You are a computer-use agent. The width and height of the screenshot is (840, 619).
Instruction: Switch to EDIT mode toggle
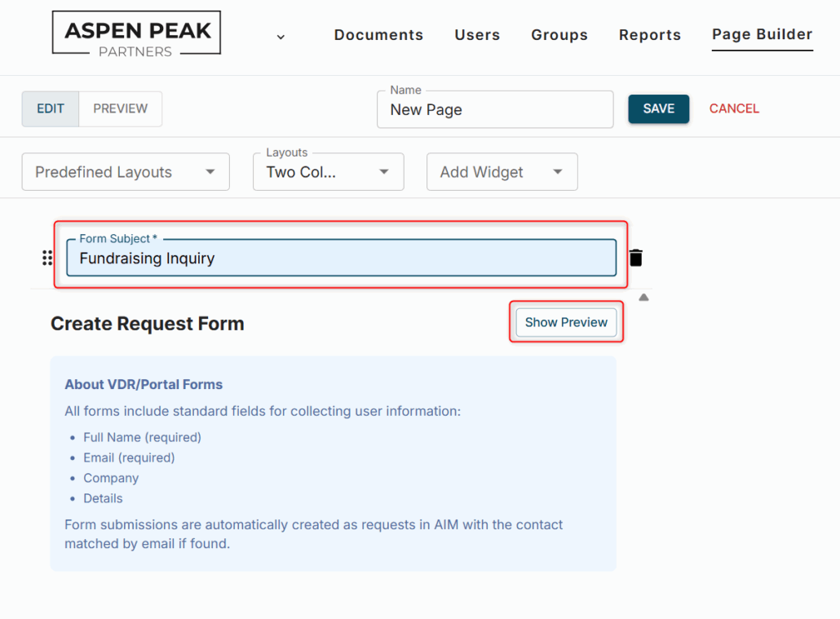point(51,108)
